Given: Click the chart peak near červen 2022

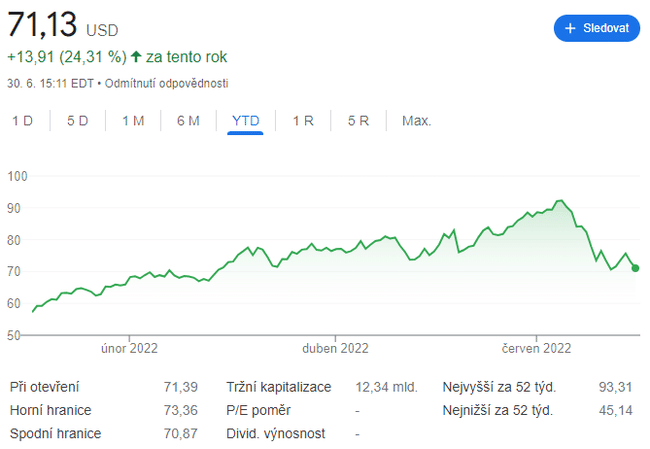Looking at the screenshot, I should [560, 201].
